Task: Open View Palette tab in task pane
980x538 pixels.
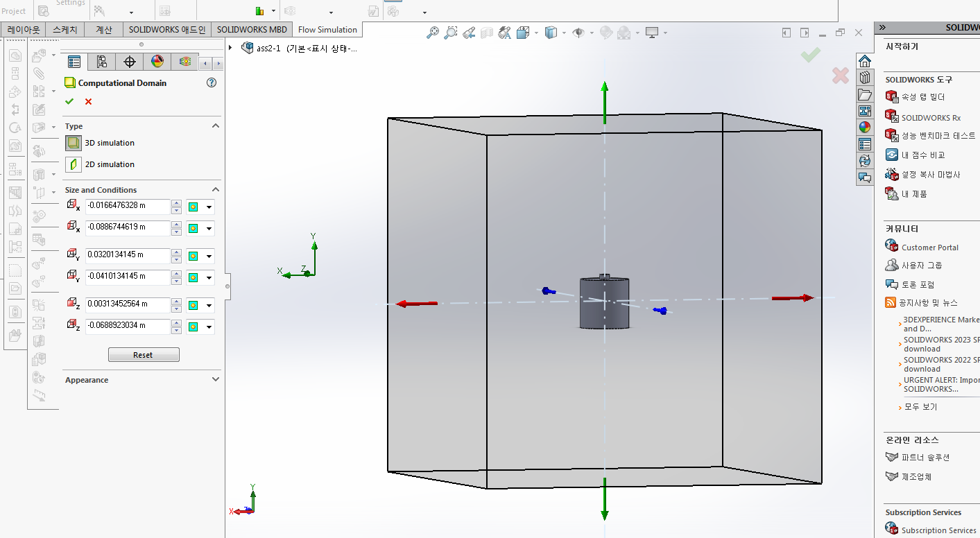Action: click(x=864, y=111)
